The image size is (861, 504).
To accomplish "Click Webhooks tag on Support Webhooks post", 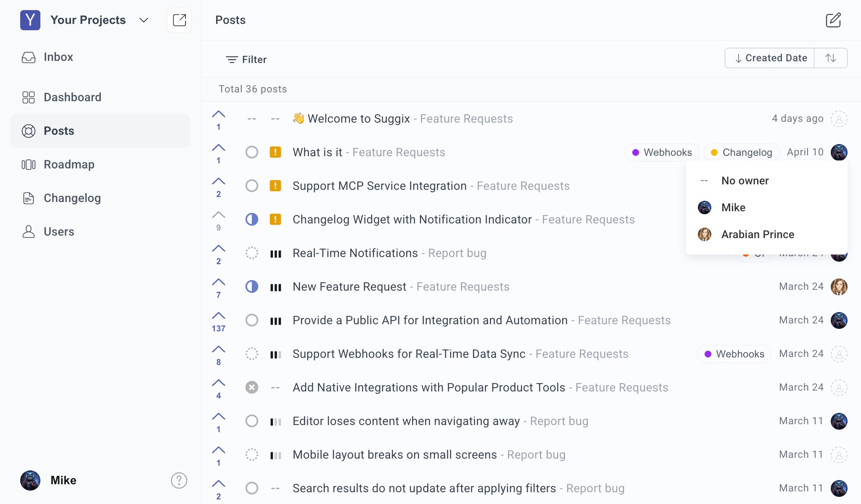I will click(x=734, y=354).
